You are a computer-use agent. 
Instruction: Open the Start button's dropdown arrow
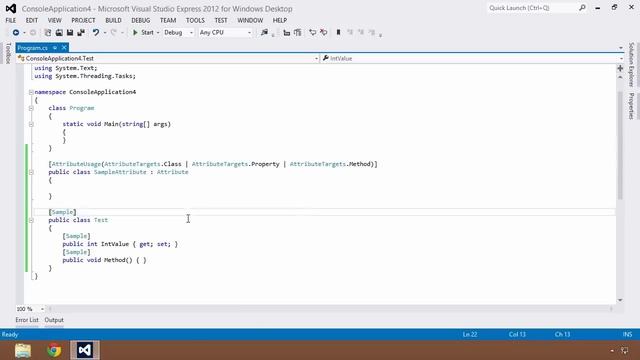coord(158,32)
